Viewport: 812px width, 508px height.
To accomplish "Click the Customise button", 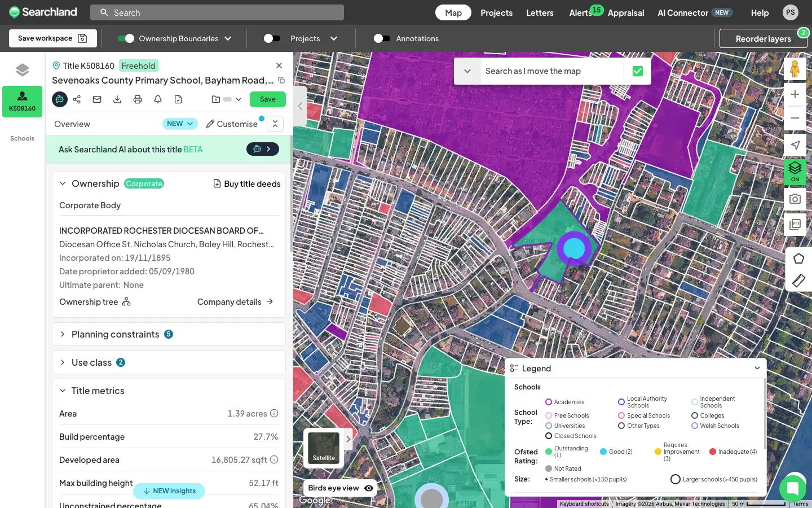I will click(x=232, y=124).
